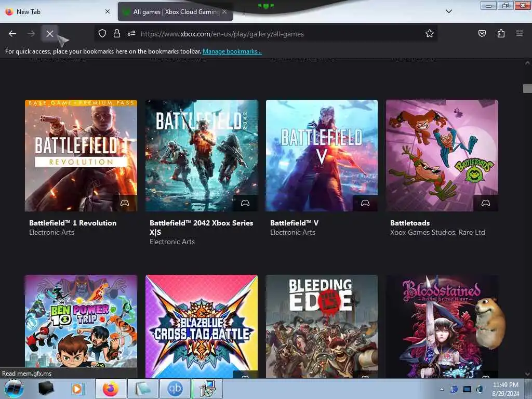Screen dimensions: 532x399
Task: Click Electronic Arts under Battlefield V
Action: (292, 232)
